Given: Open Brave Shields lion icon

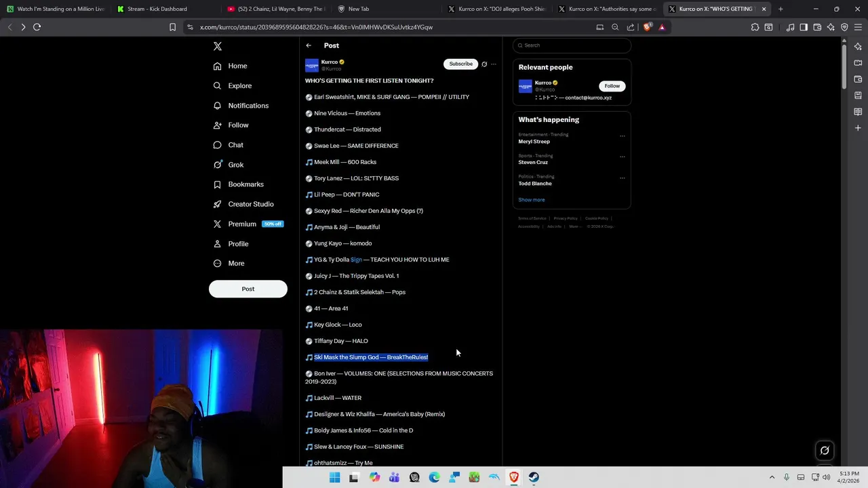Looking at the screenshot, I should (647, 27).
